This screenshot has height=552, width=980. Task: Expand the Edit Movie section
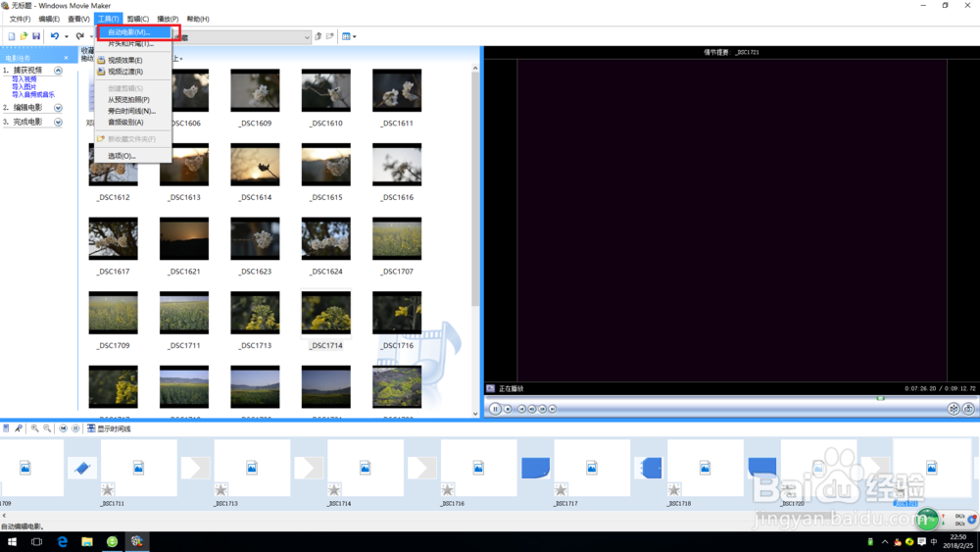[x=58, y=108]
